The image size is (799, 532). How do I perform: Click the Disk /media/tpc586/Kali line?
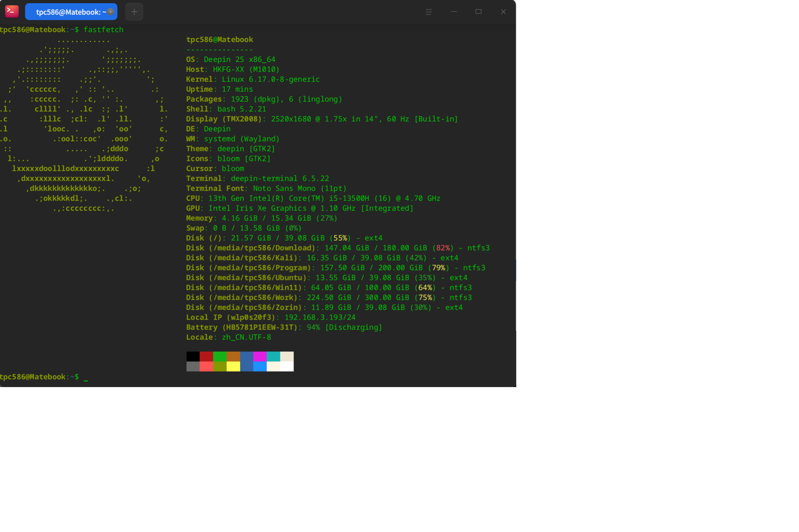322,258
